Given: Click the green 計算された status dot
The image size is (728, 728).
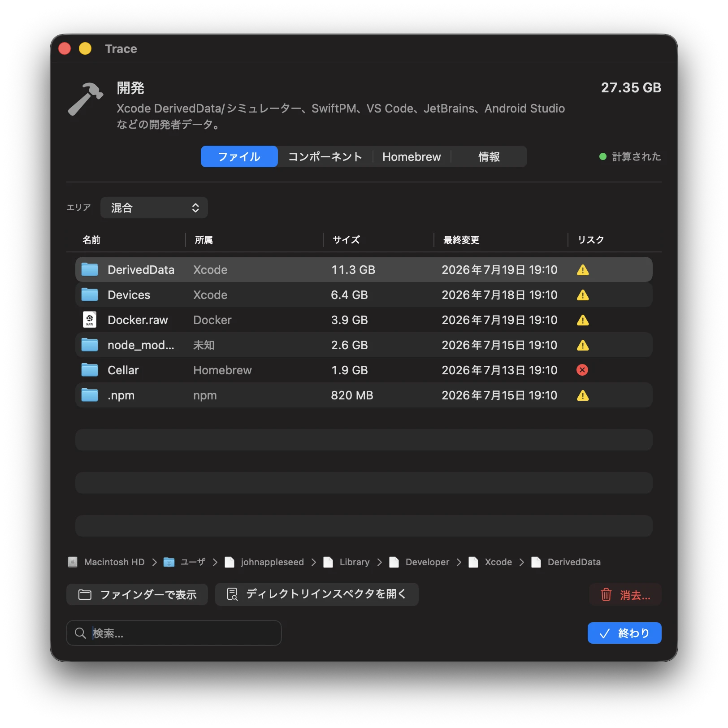Looking at the screenshot, I should (x=603, y=156).
